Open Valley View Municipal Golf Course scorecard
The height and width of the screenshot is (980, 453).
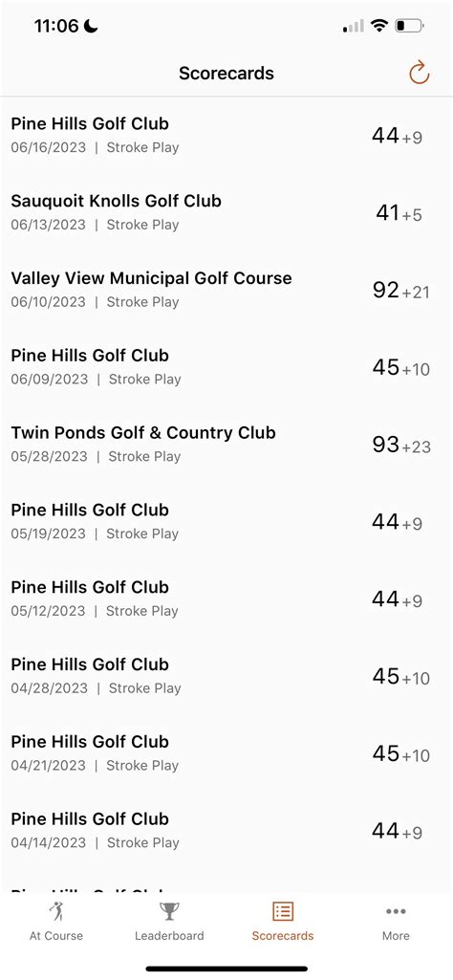(226, 290)
